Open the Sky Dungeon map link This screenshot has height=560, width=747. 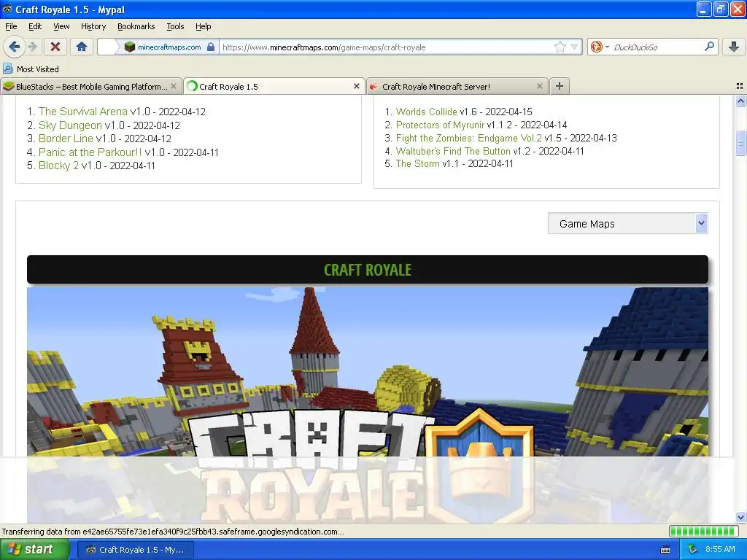click(x=70, y=125)
